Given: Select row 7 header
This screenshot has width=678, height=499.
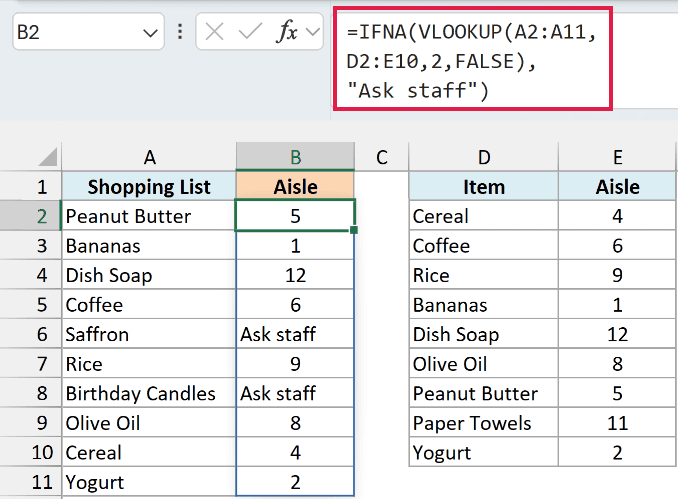Looking at the screenshot, I should point(30,364).
